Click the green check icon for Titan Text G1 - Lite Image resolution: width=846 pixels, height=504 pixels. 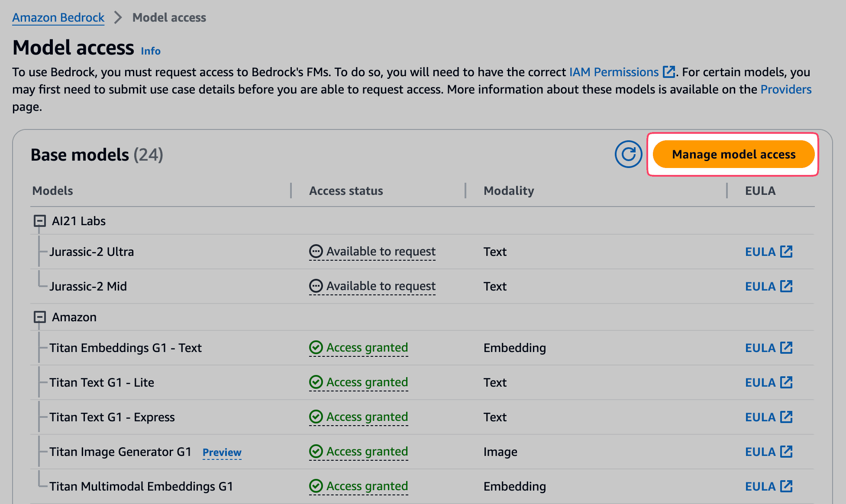(x=316, y=382)
